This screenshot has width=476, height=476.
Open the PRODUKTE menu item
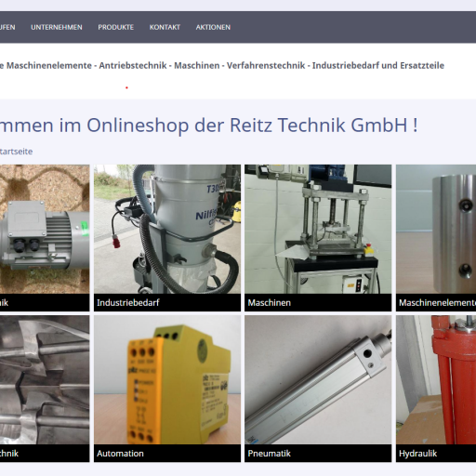coord(115,27)
